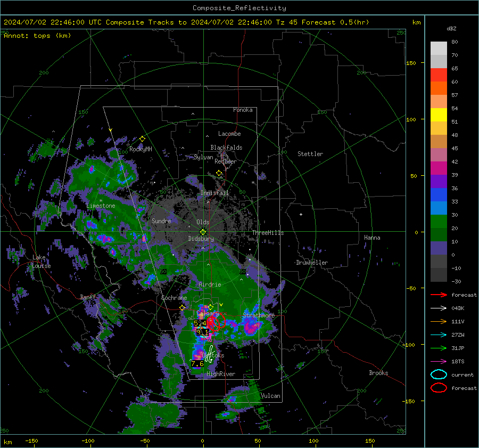Click the red forecast ellipse in the legend
The height and width of the screenshot is (448, 479).
point(439,388)
